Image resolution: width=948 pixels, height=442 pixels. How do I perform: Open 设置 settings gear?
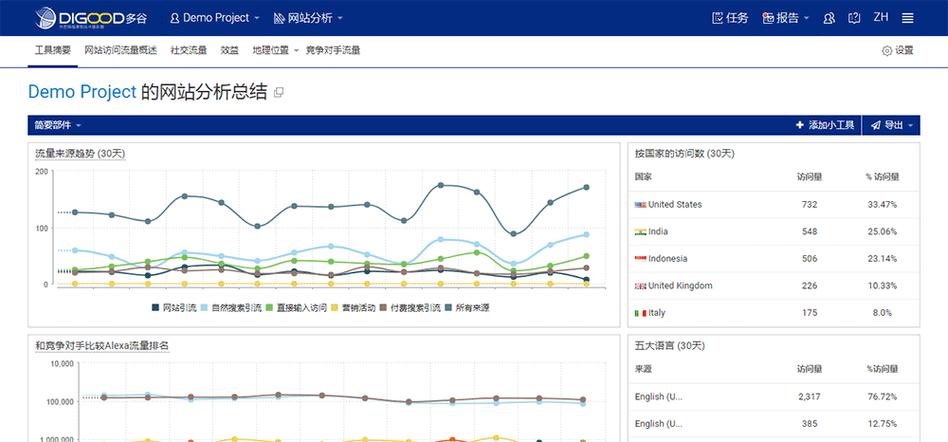point(898,51)
